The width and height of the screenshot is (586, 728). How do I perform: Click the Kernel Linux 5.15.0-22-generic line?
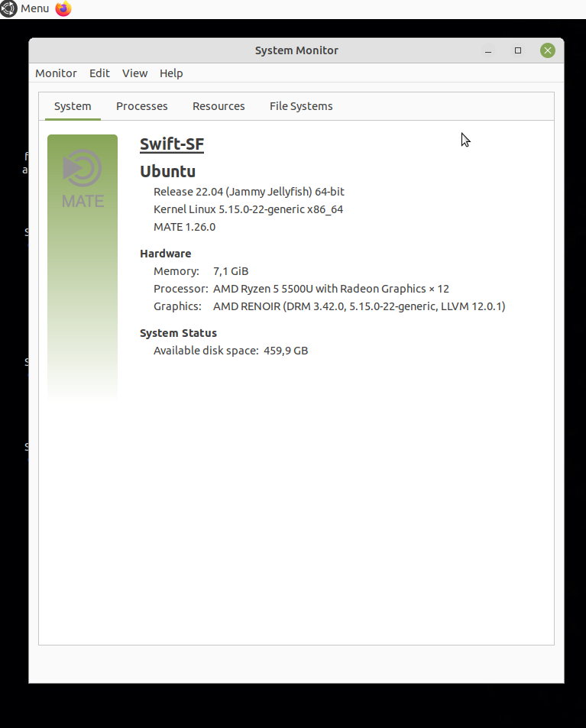pyautogui.click(x=248, y=209)
